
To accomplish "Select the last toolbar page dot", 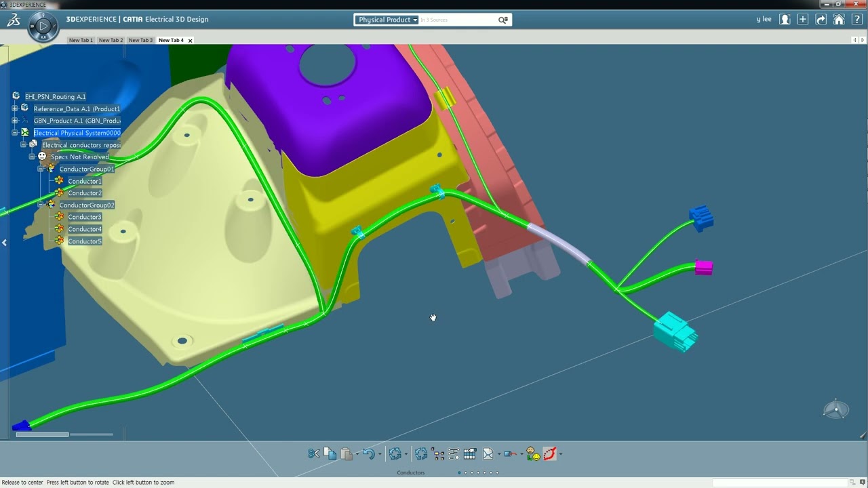I will (x=497, y=472).
